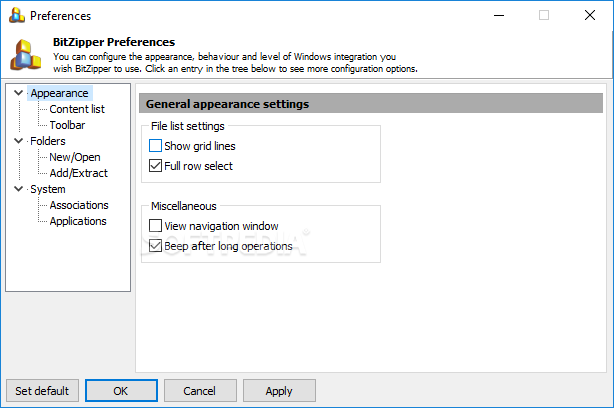The height and width of the screenshot is (408, 614).
Task: Click the BitZipper icon in the title bar
Action: pyautogui.click(x=17, y=15)
